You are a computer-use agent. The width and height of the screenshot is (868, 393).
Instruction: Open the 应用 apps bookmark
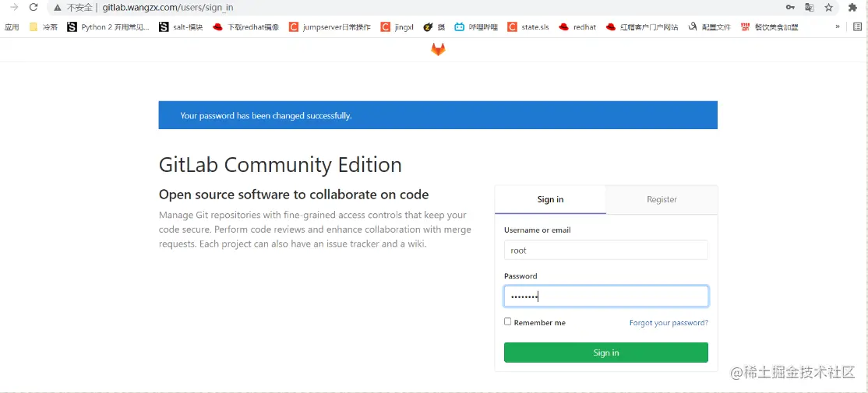(x=12, y=26)
